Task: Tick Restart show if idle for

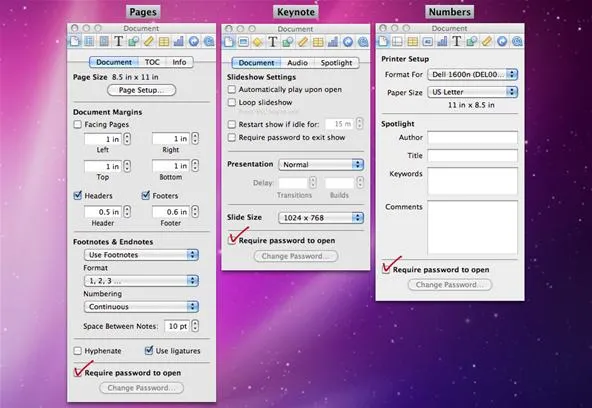Action: click(x=231, y=124)
